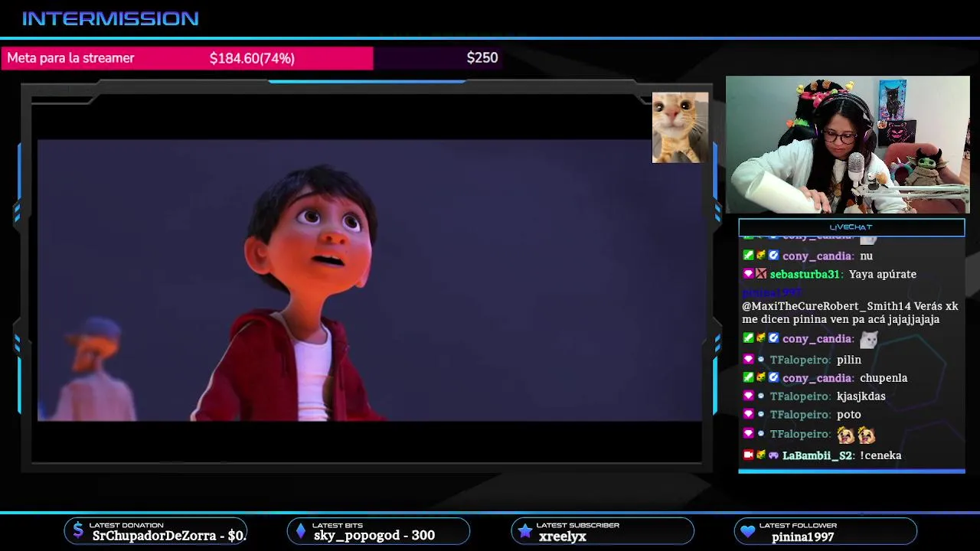Screen dimensions: 980x551
Task: Click the heart icon beside pinina1997 follower
Action: point(747,531)
